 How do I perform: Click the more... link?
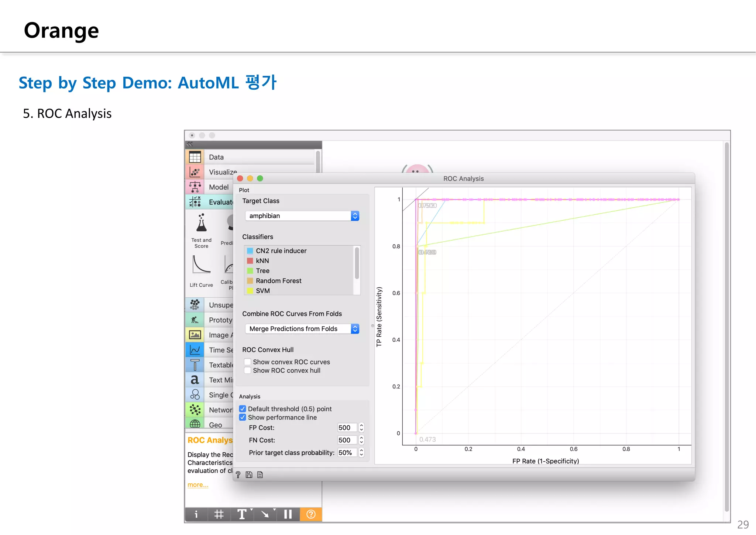(x=197, y=485)
